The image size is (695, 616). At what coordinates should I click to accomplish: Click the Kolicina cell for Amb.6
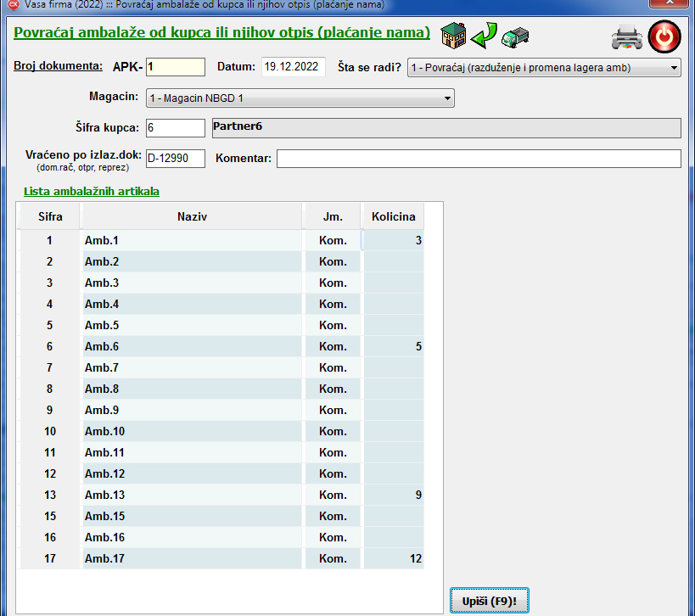(393, 346)
